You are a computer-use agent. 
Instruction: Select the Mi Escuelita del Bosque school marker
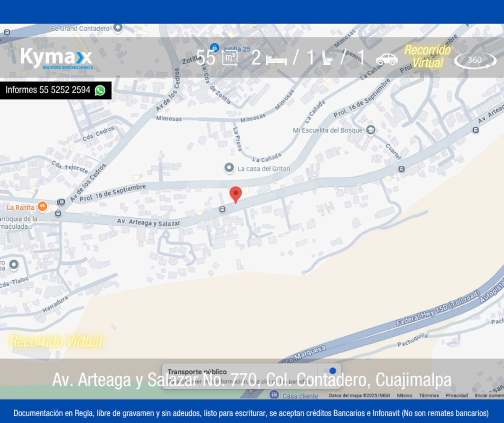370,130
